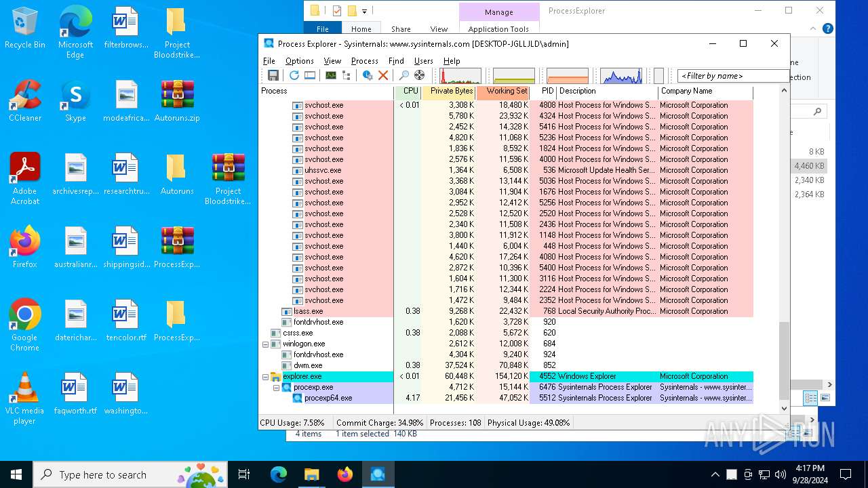The height and width of the screenshot is (488, 868).
Task: Click the taskbar search box
Action: [x=131, y=474]
